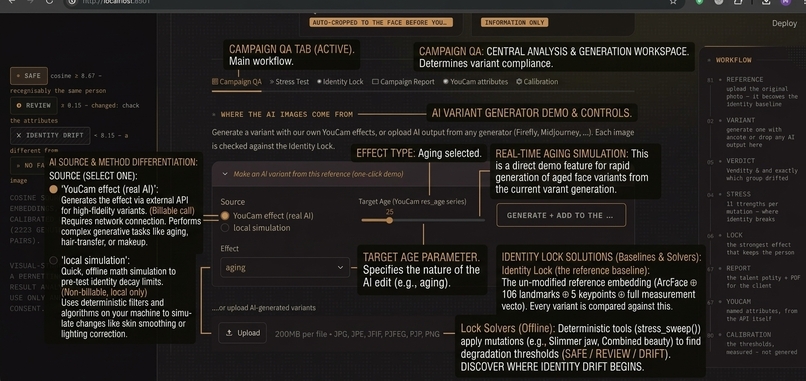
Task: Click the SAFE badge in the sidebar
Action: point(29,76)
